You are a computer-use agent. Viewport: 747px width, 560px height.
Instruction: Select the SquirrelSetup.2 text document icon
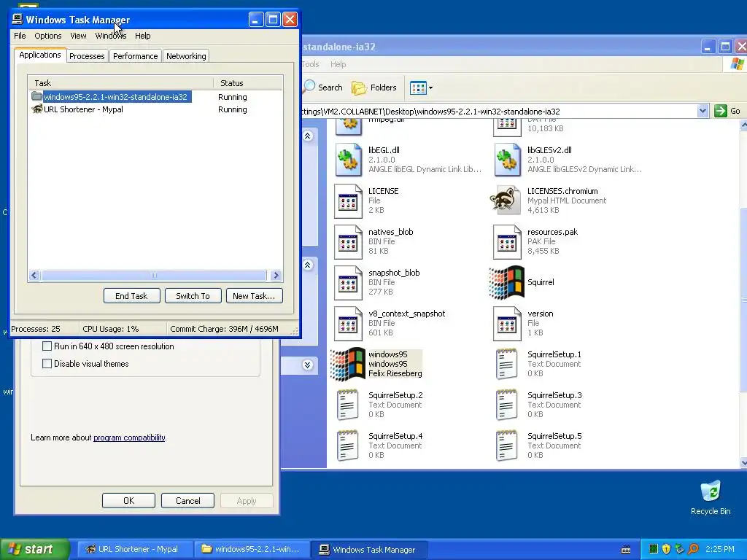point(348,405)
